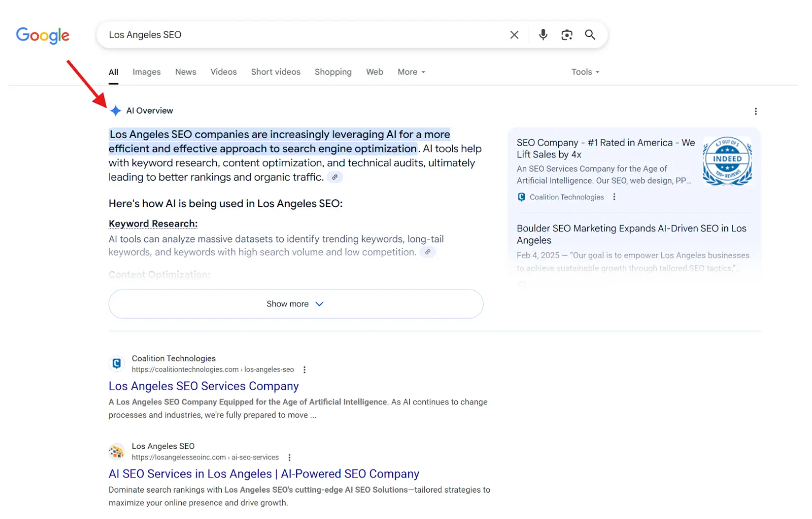Expand AI Overview with Show more
Viewport: 812px width, 519px height.
point(295,304)
